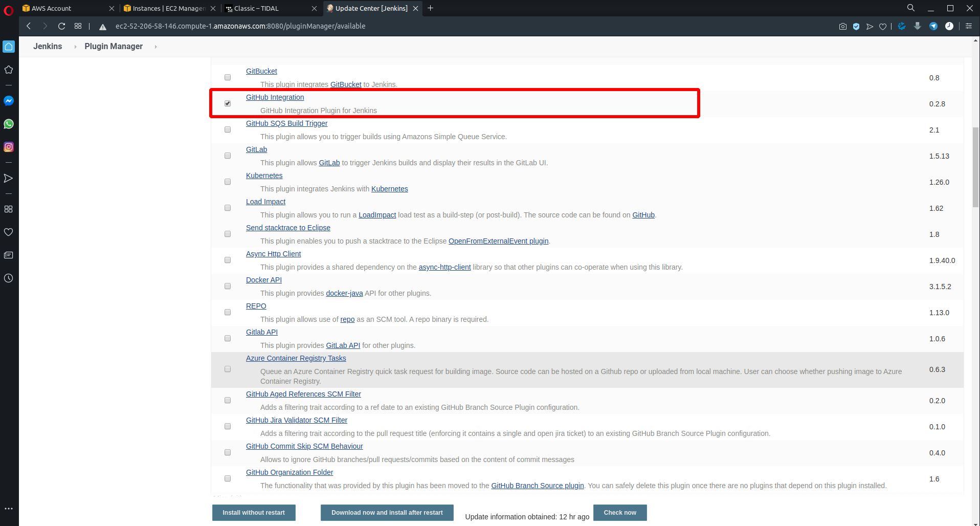Select version text 3.1.5.2
The image size is (980, 526).
pyautogui.click(x=940, y=287)
